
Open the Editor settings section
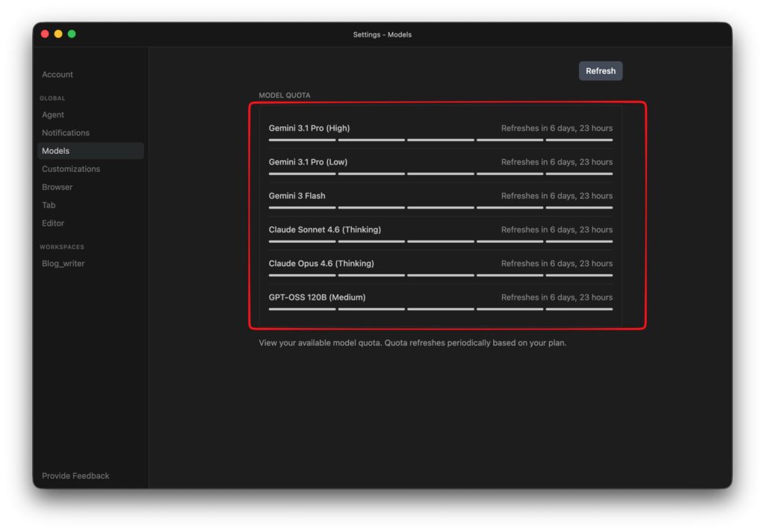[x=53, y=223]
